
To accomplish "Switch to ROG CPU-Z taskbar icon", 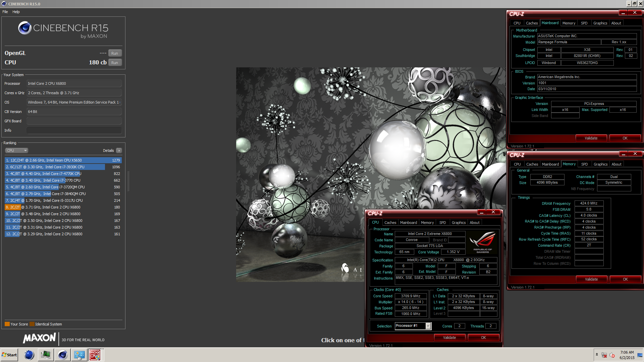I will pyautogui.click(x=95, y=355).
